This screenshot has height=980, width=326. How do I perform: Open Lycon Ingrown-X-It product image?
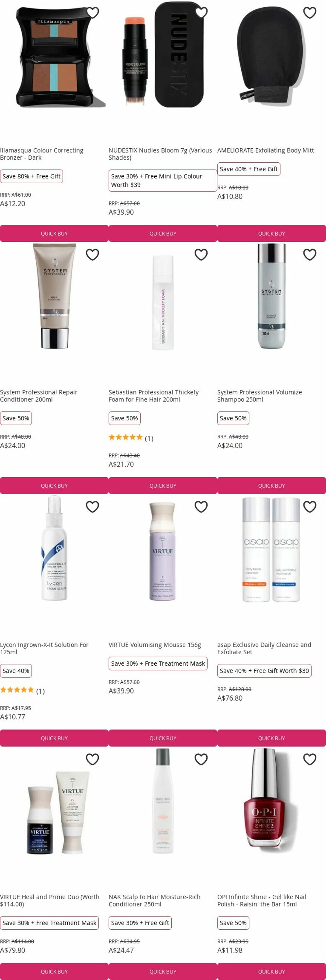[x=54, y=548]
